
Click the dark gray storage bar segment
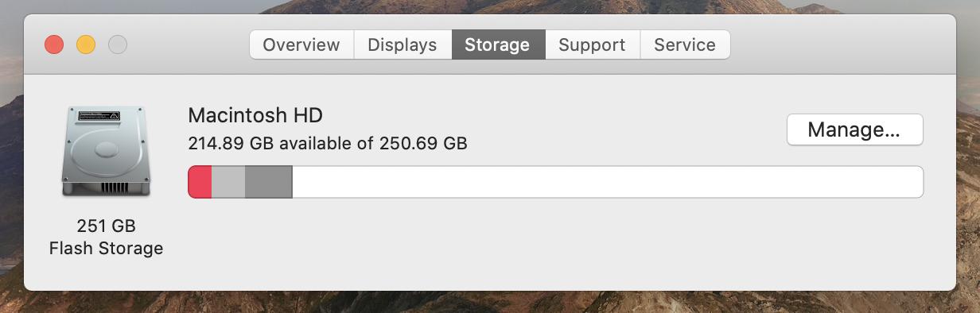tap(269, 182)
